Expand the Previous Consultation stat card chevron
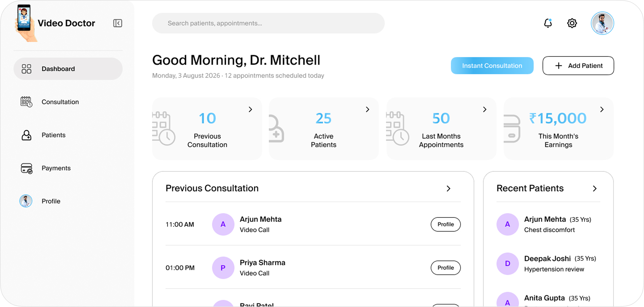Screen dimensions: 644x307 click(250, 109)
